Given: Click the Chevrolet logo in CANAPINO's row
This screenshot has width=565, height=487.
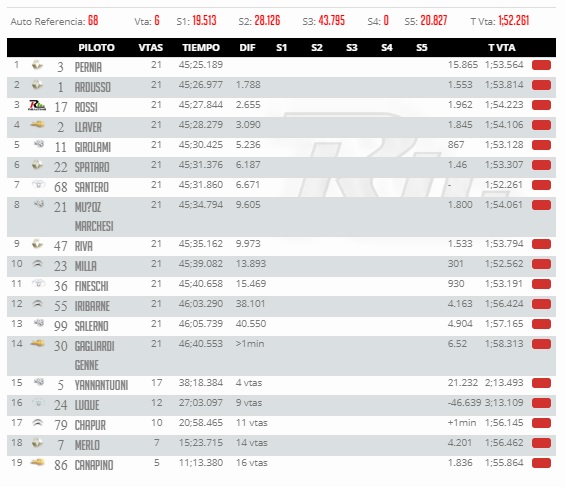Looking at the screenshot, I should coord(37,462).
